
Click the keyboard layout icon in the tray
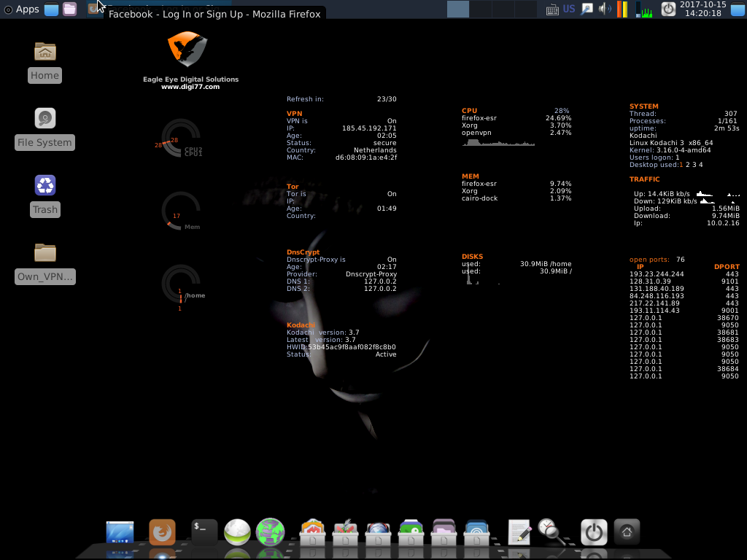[552, 9]
